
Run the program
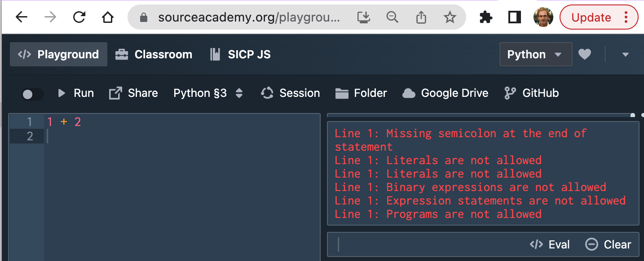(75, 93)
